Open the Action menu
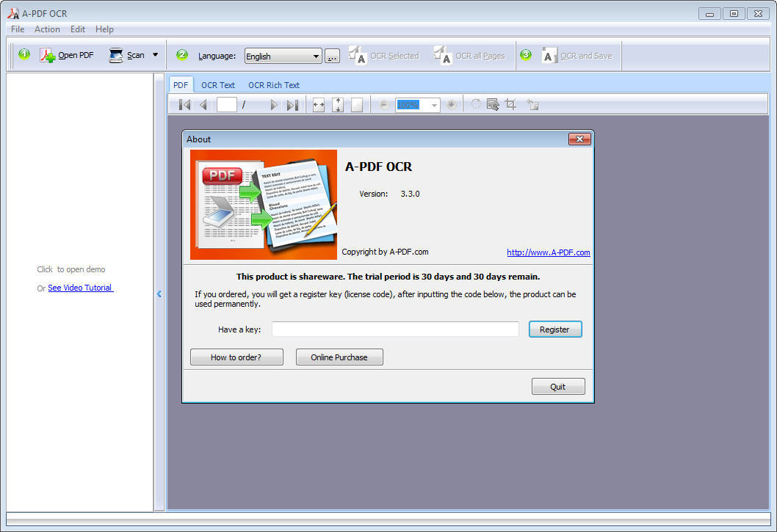The height and width of the screenshot is (532, 777). point(47,29)
